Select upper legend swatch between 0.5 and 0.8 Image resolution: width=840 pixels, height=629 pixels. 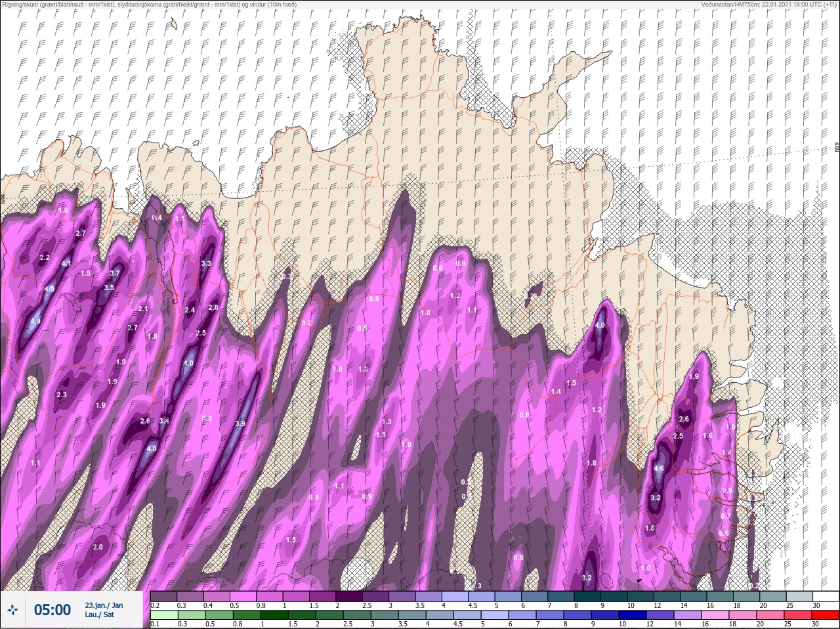244,596
